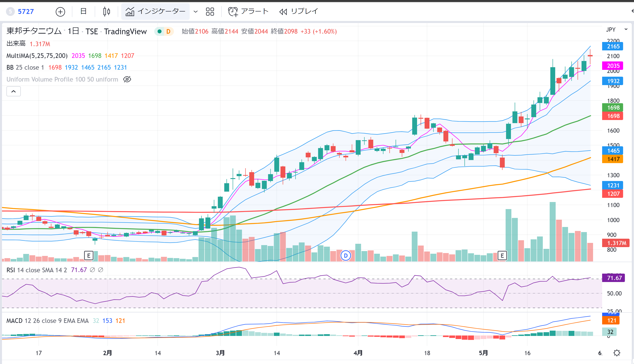Image resolution: width=634 pixels, height=364 pixels.
Task: Open the indicator templates grid icon
Action: coord(210,11)
